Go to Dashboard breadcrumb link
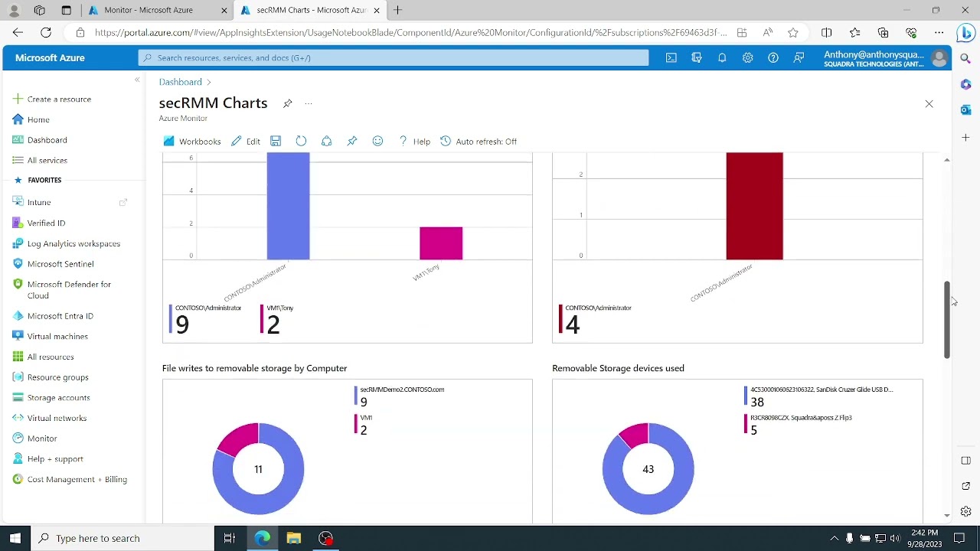This screenshot has height=551, width=980. pos(180,82)
